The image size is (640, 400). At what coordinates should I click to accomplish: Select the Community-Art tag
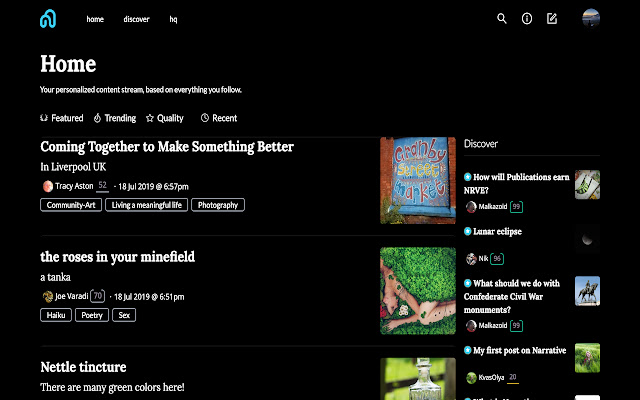click(71, 205)
